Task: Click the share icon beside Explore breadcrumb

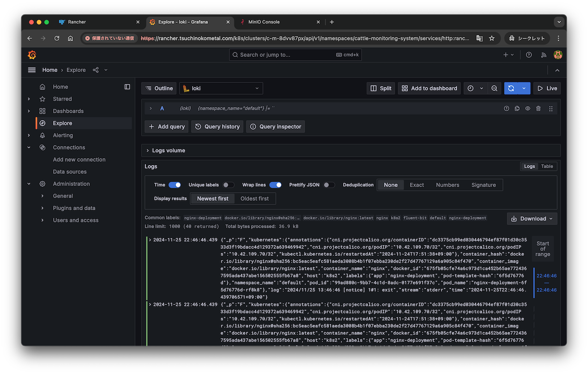Action: pyautogui.click(x=96, y=70)
